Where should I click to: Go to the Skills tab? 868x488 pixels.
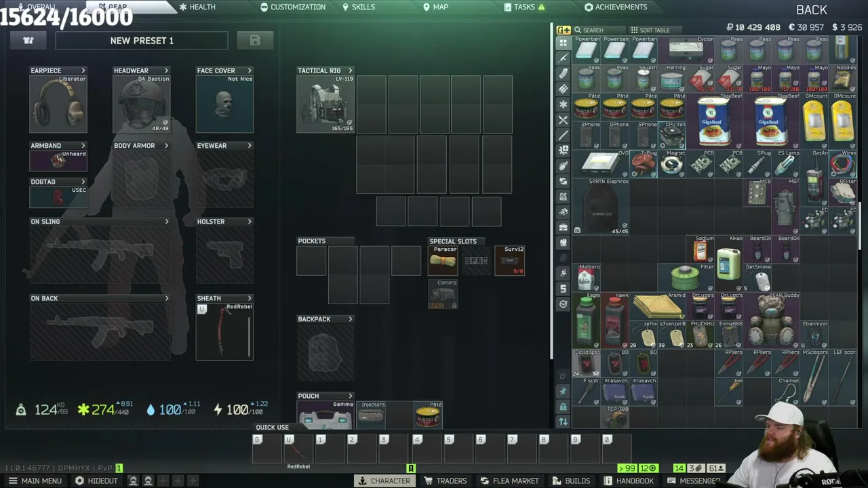tap(359, 7)
